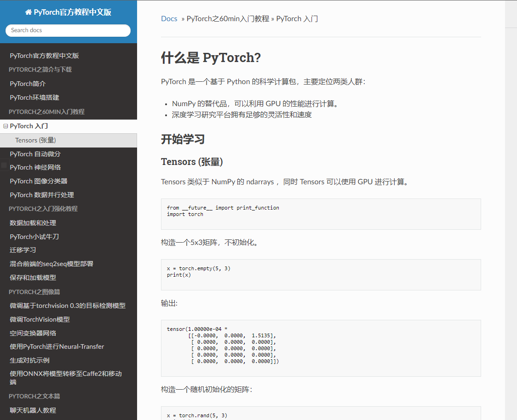Select 空间变换器网络 in the sidebar

point(30,333)
